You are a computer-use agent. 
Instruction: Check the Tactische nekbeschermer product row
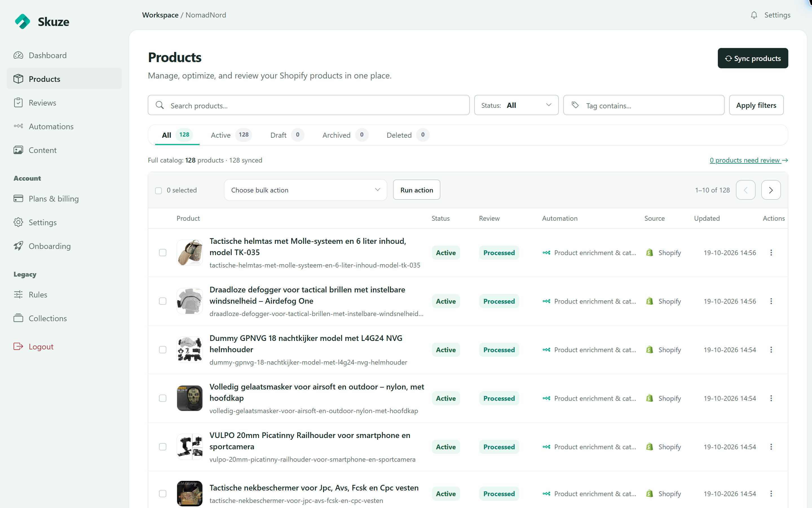163,494
